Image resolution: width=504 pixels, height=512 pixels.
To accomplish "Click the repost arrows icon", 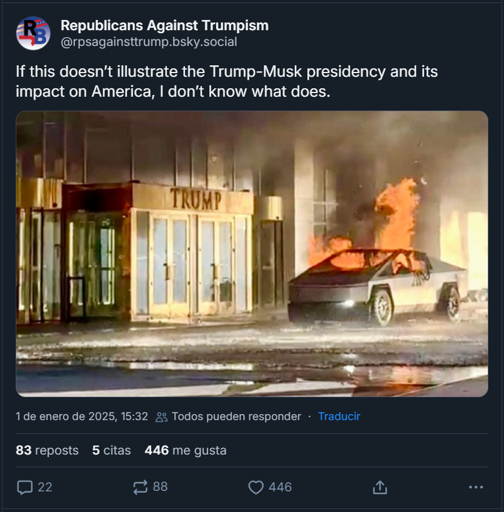I will coord(140,487).
